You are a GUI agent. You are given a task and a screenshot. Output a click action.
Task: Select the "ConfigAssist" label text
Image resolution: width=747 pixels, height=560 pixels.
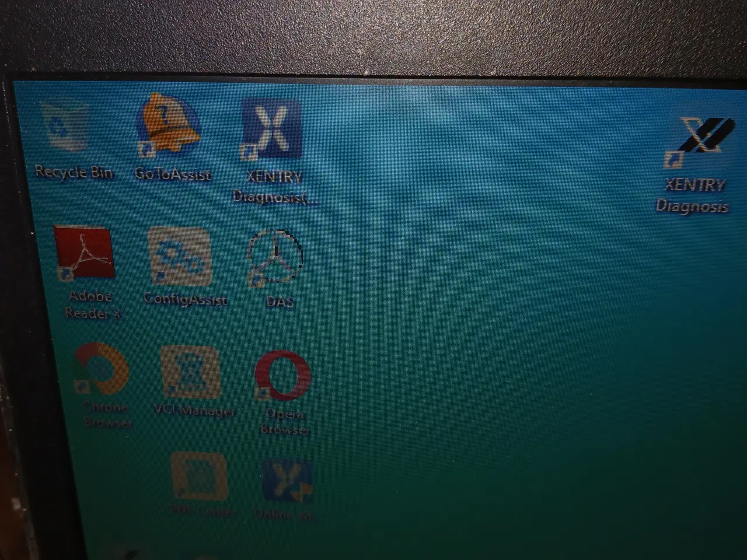point(185,299)
